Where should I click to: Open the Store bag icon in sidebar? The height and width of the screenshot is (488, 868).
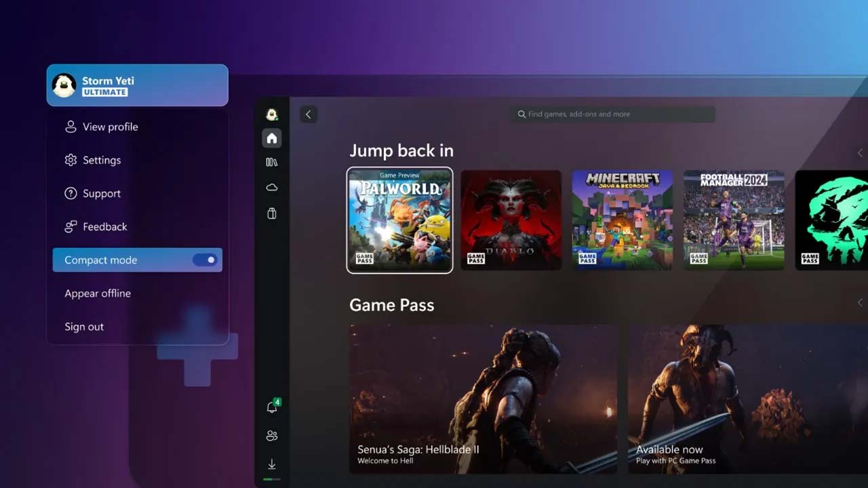(272, 213)
